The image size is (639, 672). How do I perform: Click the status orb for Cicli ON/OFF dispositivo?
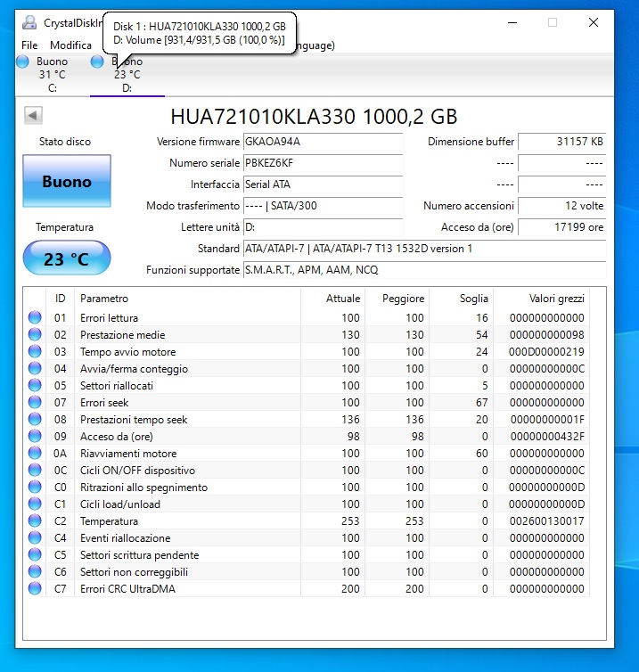(35, 470)
